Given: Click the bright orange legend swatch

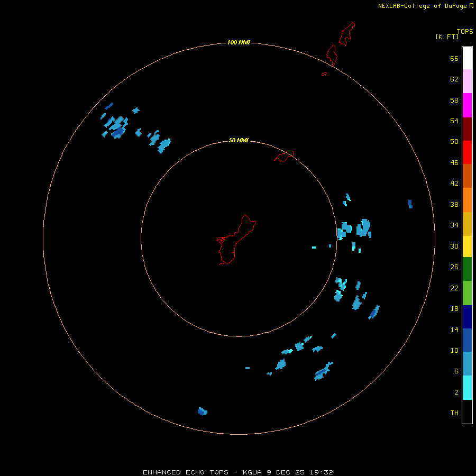Looking at the screenshot, I should point(467,200).
